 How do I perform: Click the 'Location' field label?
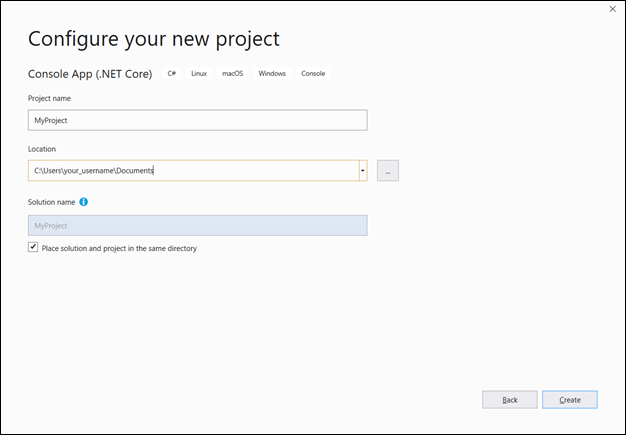coord(42,149)
